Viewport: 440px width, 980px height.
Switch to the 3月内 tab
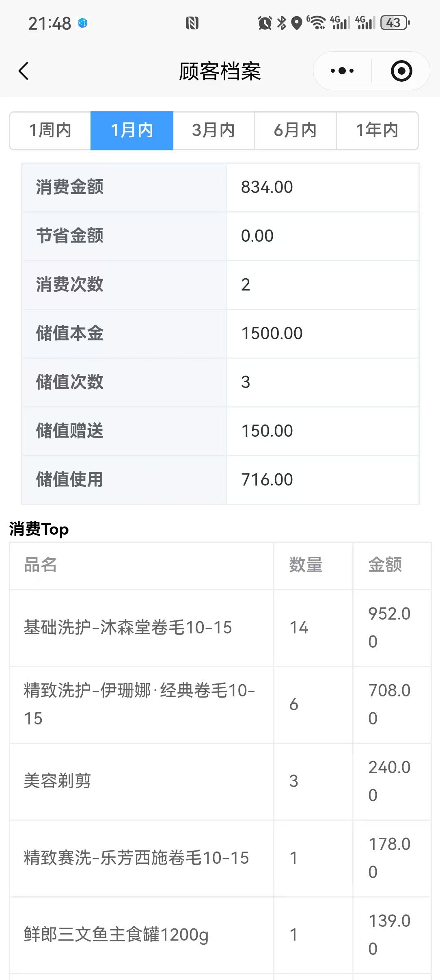(x=214, y=130)
